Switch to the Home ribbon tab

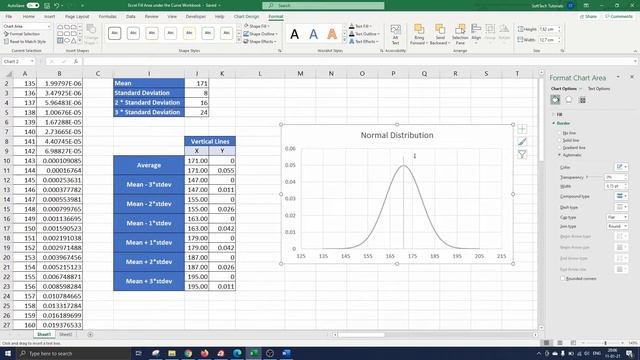(x=29, y=16)
